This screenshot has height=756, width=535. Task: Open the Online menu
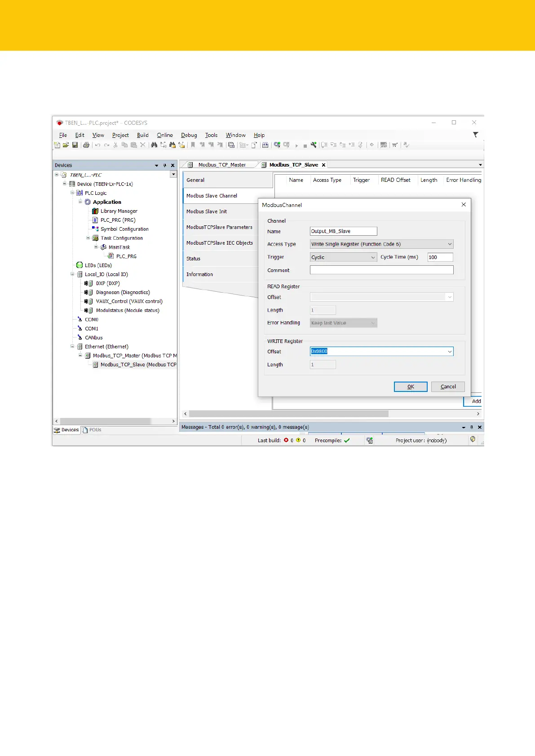[165, 135]
